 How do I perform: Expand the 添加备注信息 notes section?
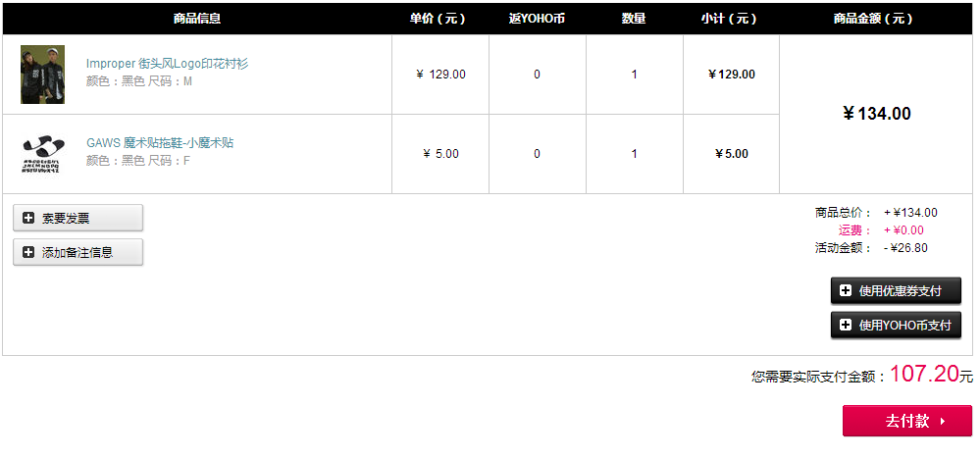pos(78,252)
